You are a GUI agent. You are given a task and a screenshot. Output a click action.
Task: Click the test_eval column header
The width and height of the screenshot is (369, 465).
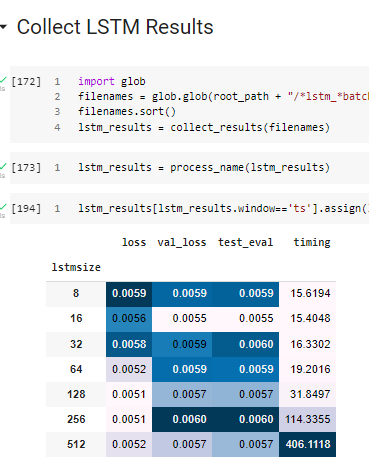[x=245, y=242]
